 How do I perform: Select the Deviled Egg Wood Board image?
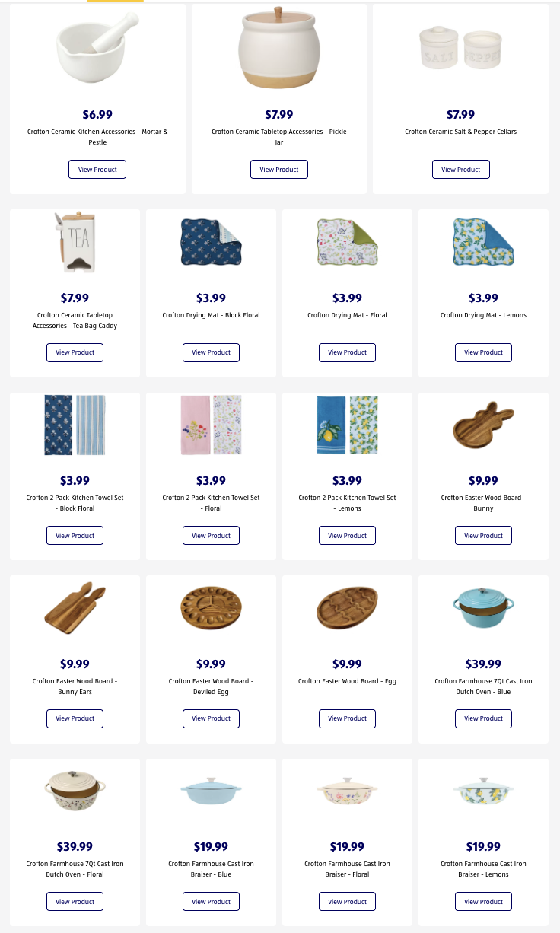211,608
